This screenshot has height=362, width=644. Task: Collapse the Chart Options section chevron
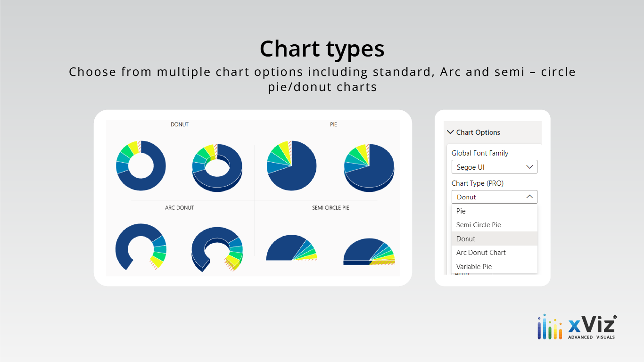[x=450, y=132]
